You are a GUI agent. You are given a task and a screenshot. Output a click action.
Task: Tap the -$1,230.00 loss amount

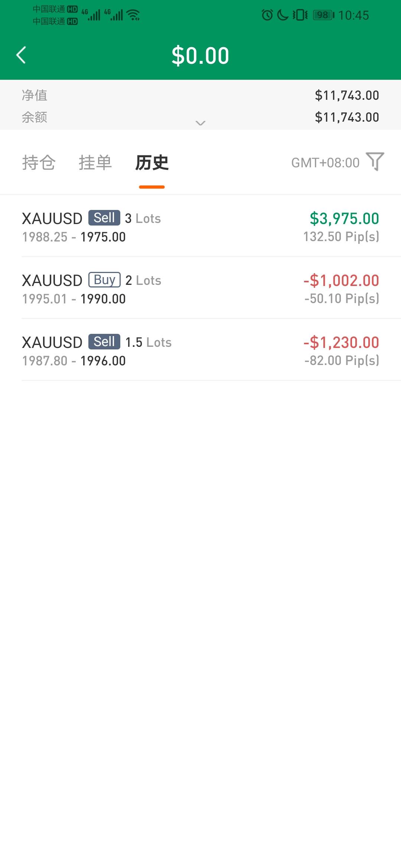tap(341, 342)
